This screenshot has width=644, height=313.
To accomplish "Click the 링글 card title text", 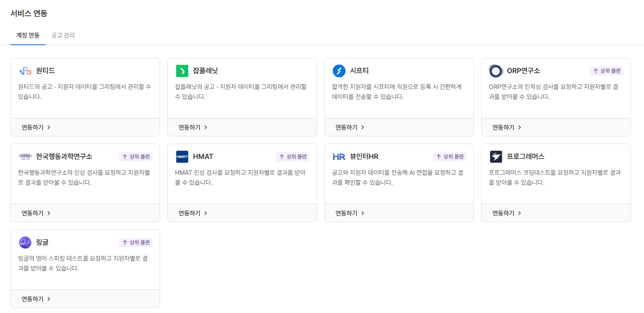I will pyautogui.click(x=42, y=243).
